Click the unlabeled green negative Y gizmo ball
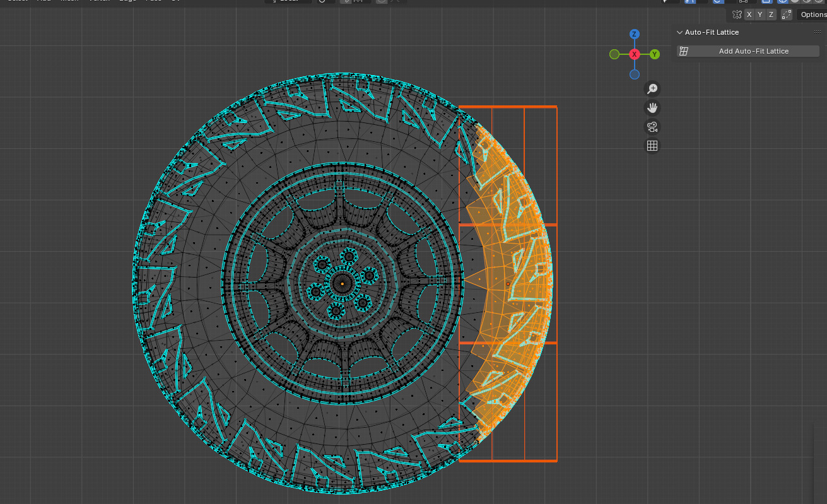The width and height of the screenshot is (827, 504). [614, 54]
